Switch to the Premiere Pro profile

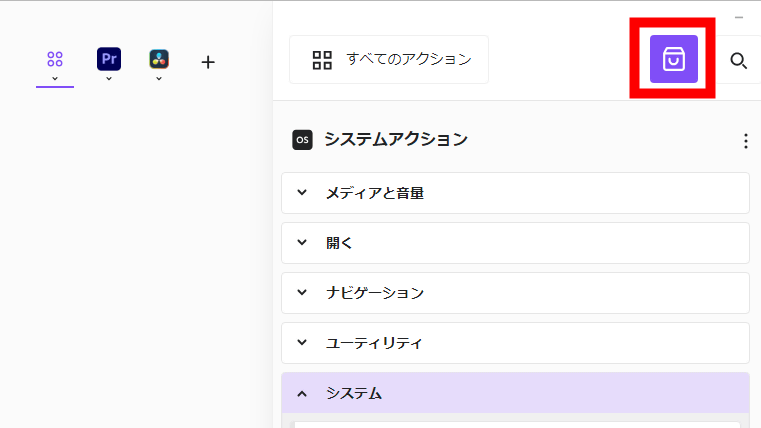click(109, 59)
